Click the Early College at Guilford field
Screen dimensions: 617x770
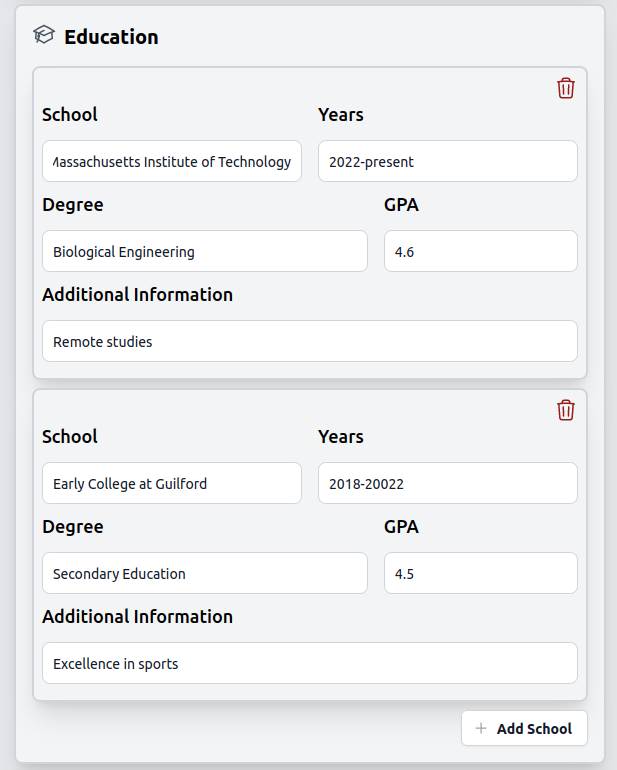pos(172,483)
